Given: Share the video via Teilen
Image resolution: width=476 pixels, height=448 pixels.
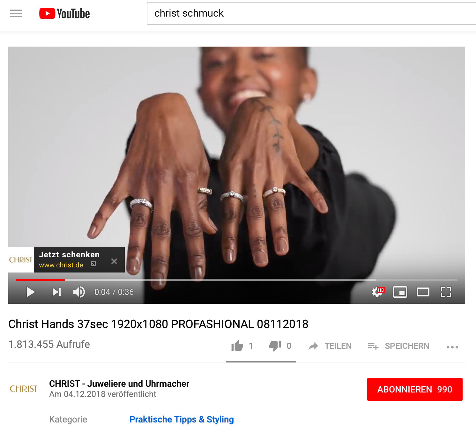Looking at the screenshot, I should coord(330,346).
